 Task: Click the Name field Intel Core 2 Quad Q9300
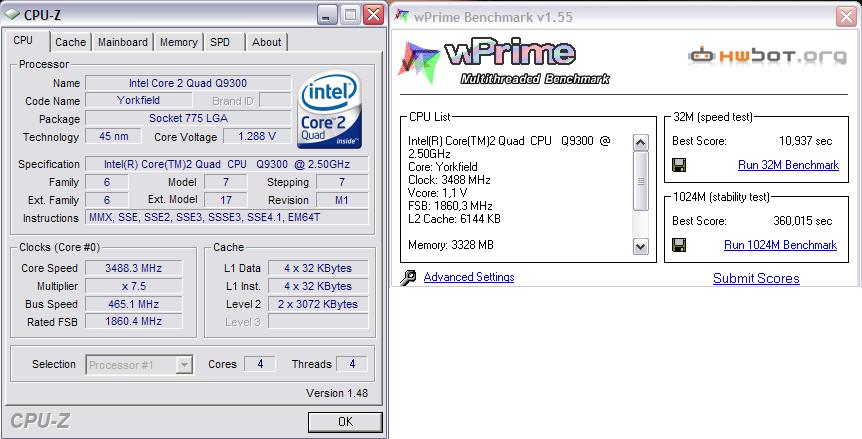tap(188, 83)
